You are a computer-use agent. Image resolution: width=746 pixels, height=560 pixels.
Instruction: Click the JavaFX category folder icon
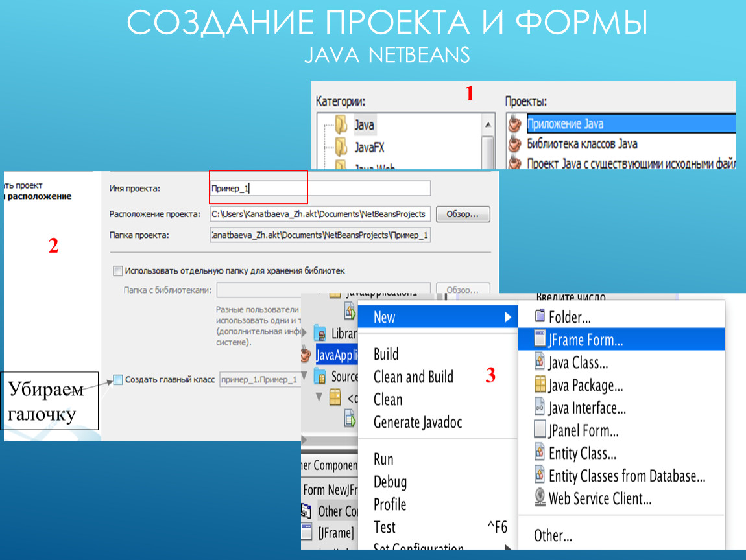point(341,146)
